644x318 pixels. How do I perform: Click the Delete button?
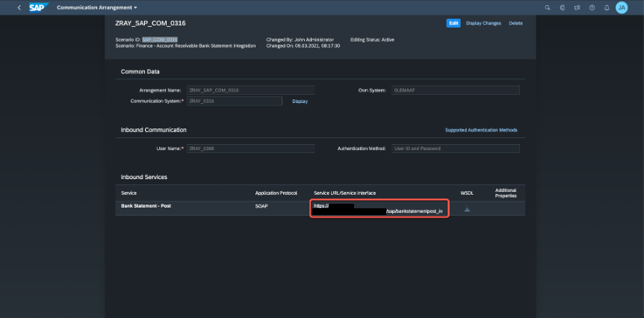pyautogui.click(x=515, y=23)
